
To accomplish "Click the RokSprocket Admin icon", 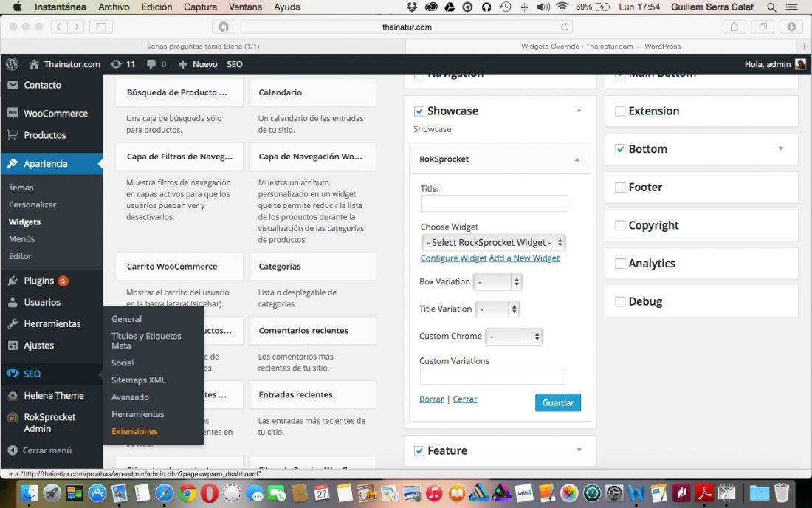I will pyautogui.click(x=13, y=417).
